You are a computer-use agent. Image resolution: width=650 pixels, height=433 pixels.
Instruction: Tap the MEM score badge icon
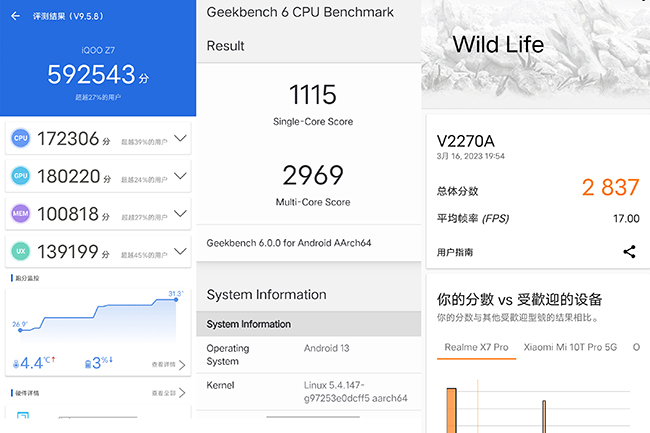[x=20, y=213]
